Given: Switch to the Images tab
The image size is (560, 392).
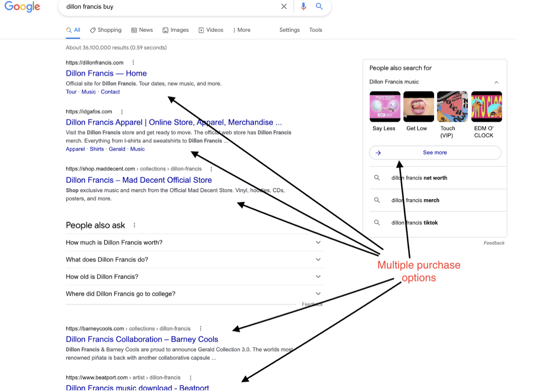Looking at the screenshot, I should click(x=175, y=30).
